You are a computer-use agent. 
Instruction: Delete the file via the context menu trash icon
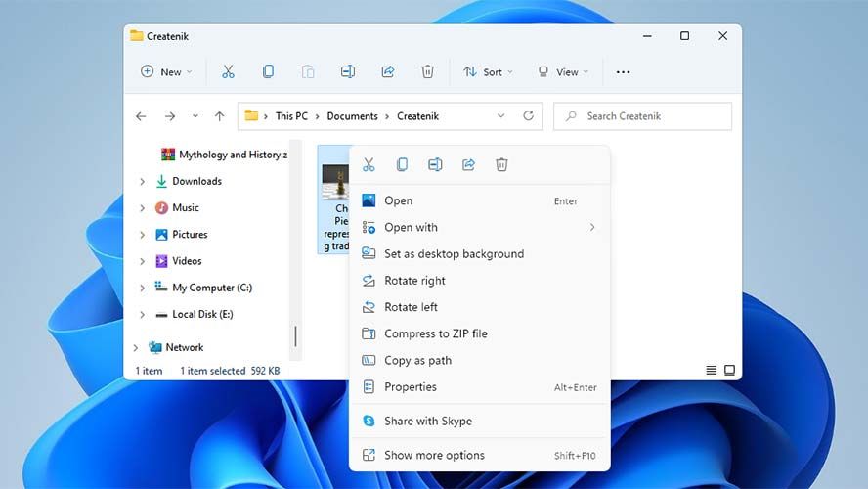coord(501,164)
